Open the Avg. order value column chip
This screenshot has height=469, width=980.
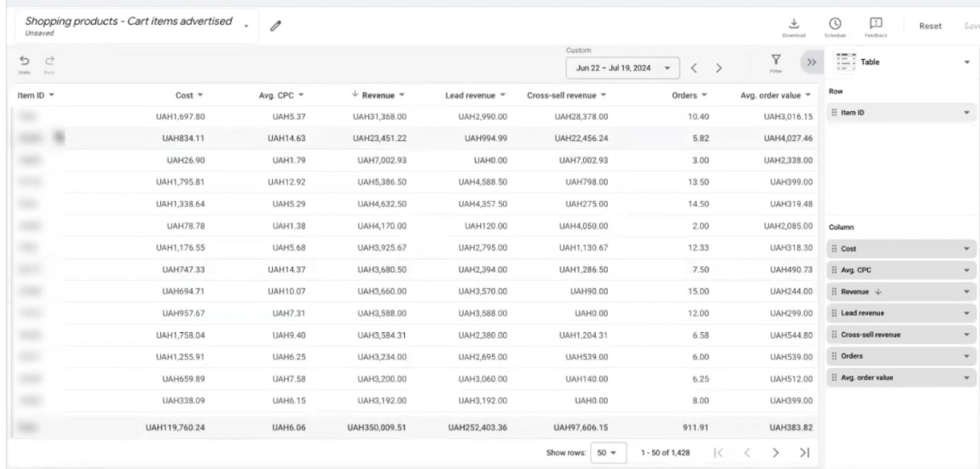pos(900,377)
